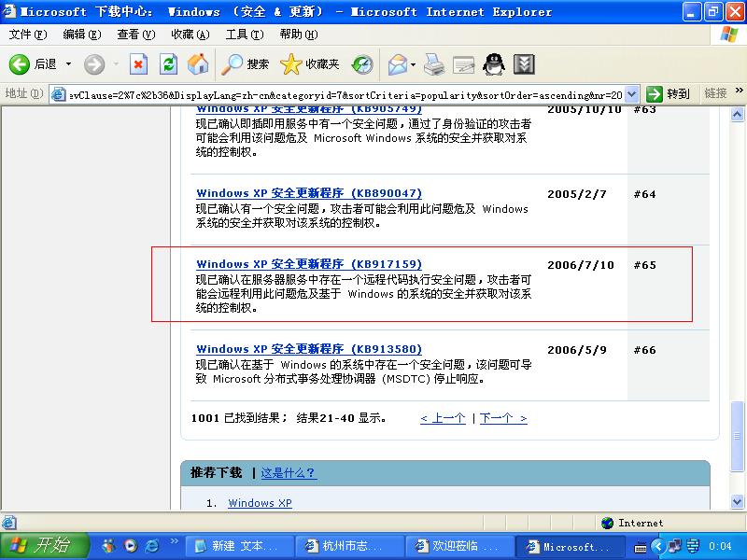Open the history clock icon
747x560 pixels.
362,64
